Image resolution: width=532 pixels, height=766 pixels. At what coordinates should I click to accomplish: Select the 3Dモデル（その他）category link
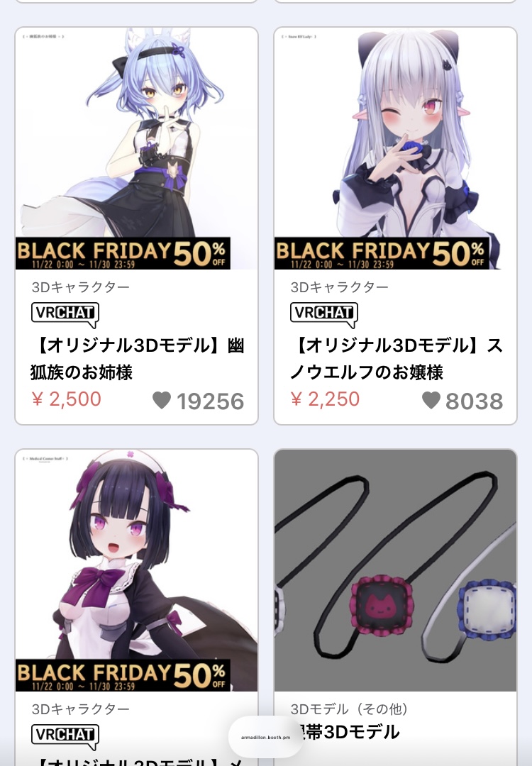pyautogui.click(x=349, y=709)
